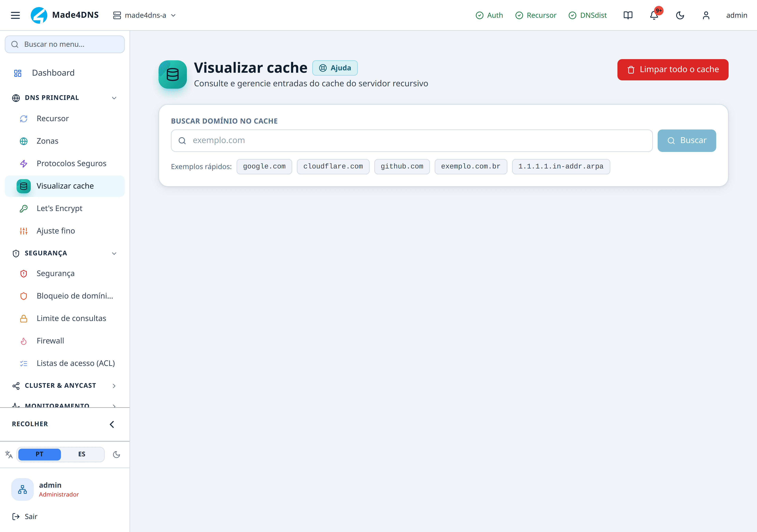757x532 pixels.
Task: Open Limite de consultas item
Action: click(65, 318)
